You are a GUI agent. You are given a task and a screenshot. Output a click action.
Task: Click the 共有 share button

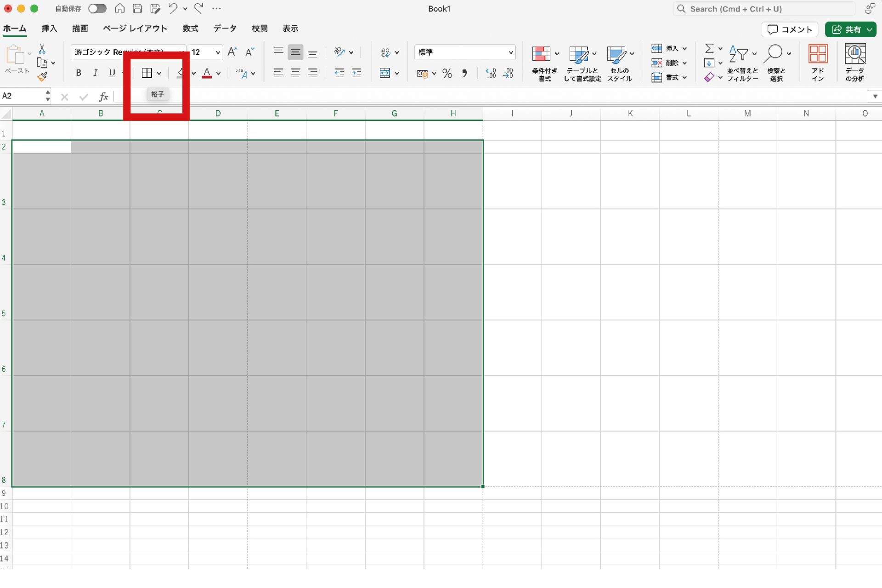click(x=847, y=29)
